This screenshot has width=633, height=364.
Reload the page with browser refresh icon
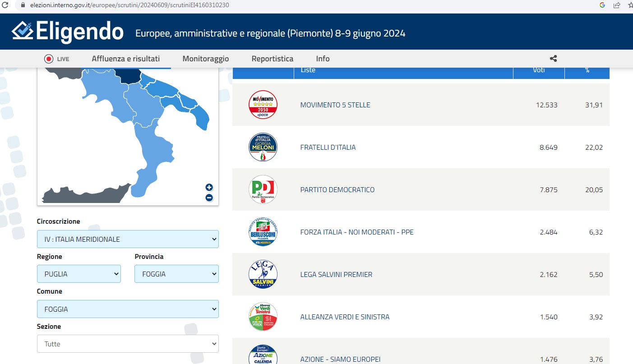tap(5, 5)
